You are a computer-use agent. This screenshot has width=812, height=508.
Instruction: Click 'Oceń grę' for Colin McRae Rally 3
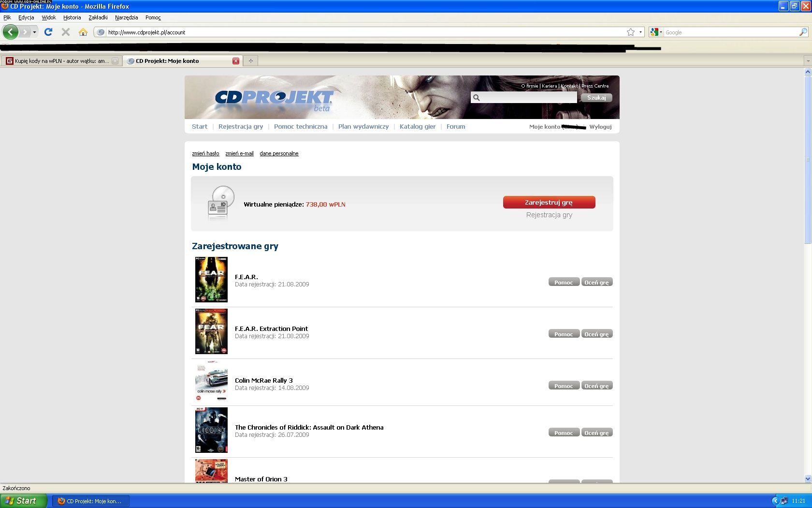click(597, 386)
